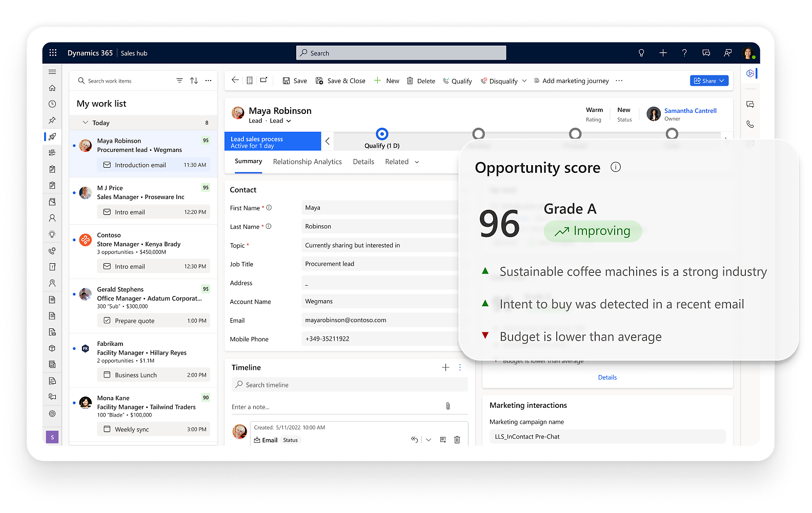This screenshot has width=812, height=513.
Task: Click the Search timeline input field
Action: [x=350, y=385]
